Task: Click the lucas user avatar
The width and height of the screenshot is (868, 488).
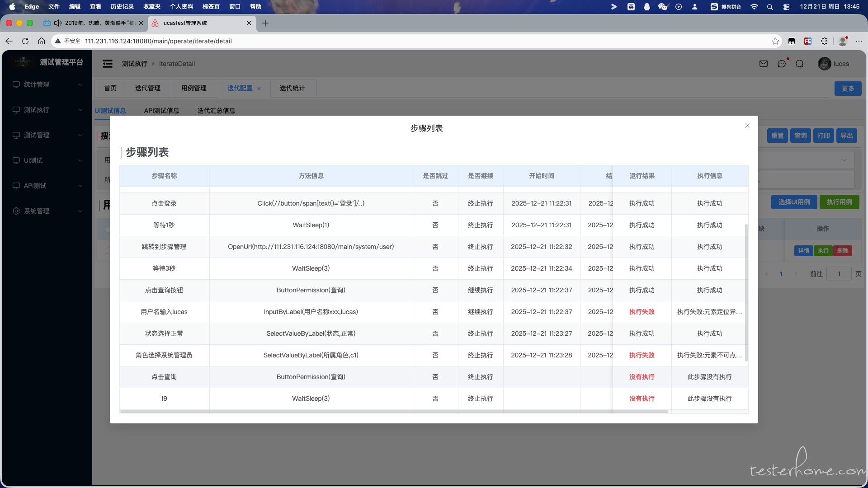Action: [824, 64]
